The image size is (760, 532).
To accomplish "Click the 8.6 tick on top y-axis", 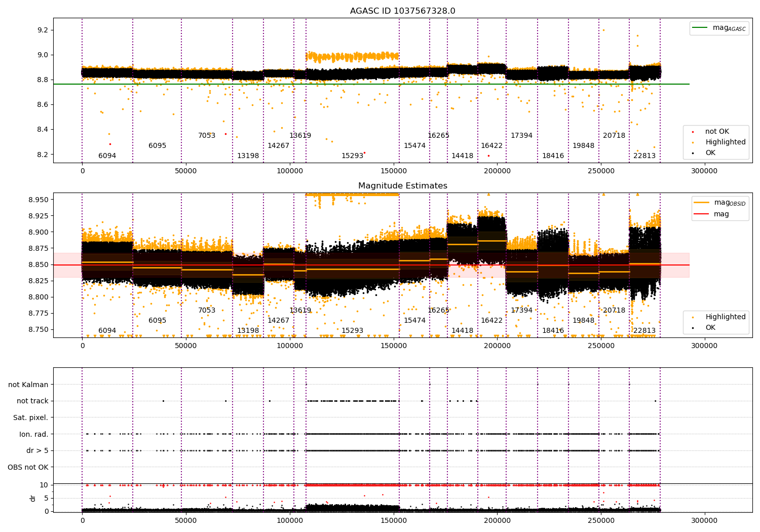I will point(43,105).
